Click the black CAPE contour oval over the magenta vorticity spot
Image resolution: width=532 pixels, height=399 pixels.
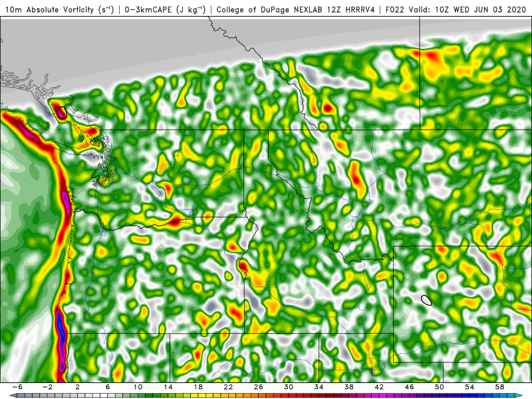tap(62, 112)
